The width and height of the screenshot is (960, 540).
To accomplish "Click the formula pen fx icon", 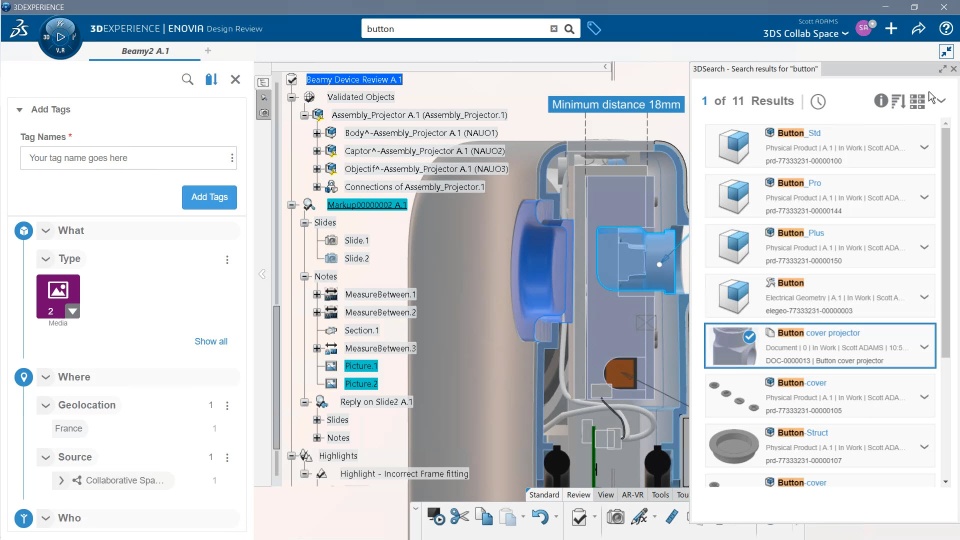I will click(639, 517).
